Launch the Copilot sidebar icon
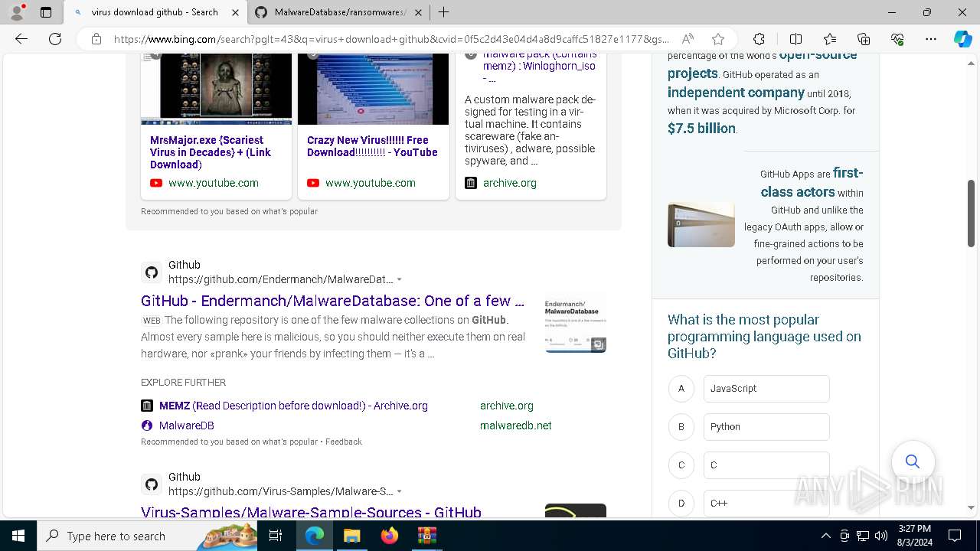980x551 pixels. [x=962, y=39]
